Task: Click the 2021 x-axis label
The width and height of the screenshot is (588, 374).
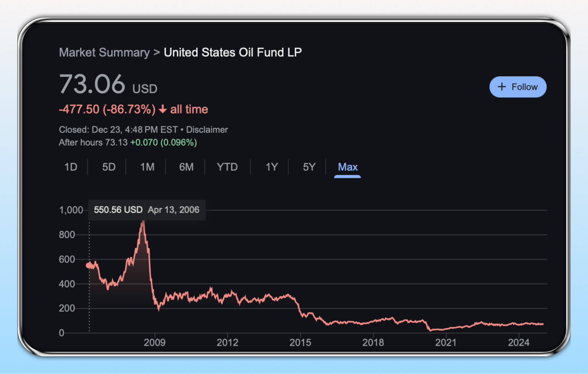Action: pos(446,342)
